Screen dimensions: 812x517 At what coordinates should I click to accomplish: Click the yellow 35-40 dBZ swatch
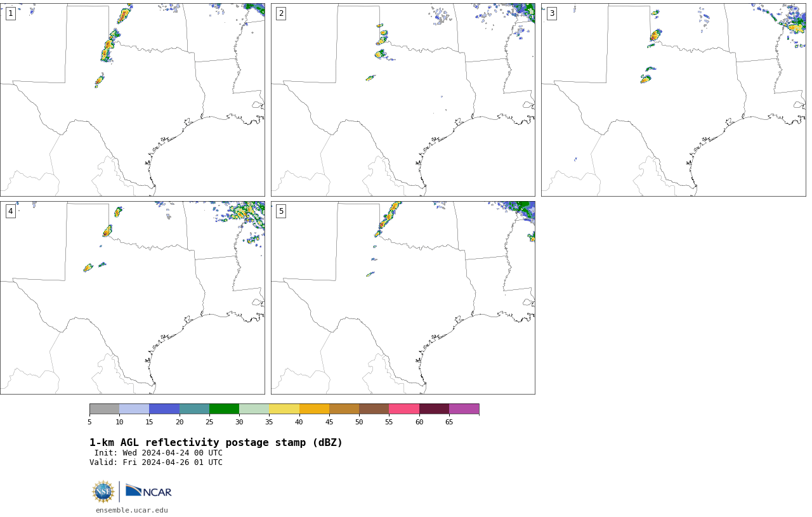tap(284, 409)
